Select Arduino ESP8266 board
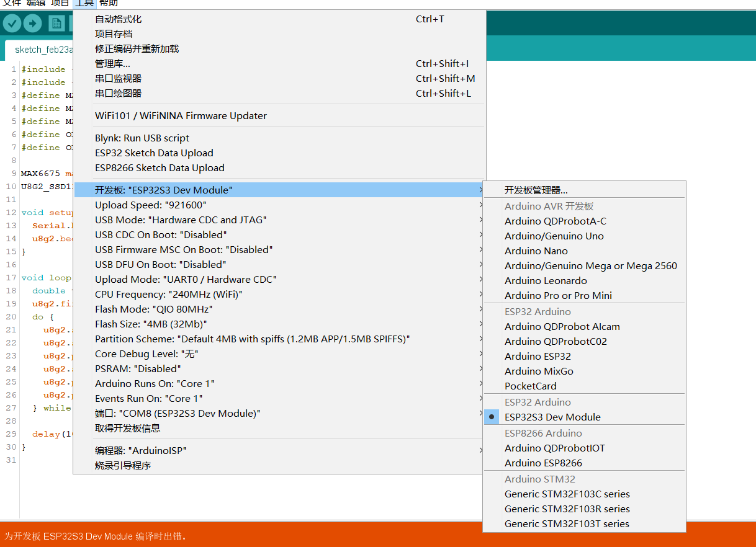Image resolution: width=756 pixels, height=547 pixels. (584, 463)
